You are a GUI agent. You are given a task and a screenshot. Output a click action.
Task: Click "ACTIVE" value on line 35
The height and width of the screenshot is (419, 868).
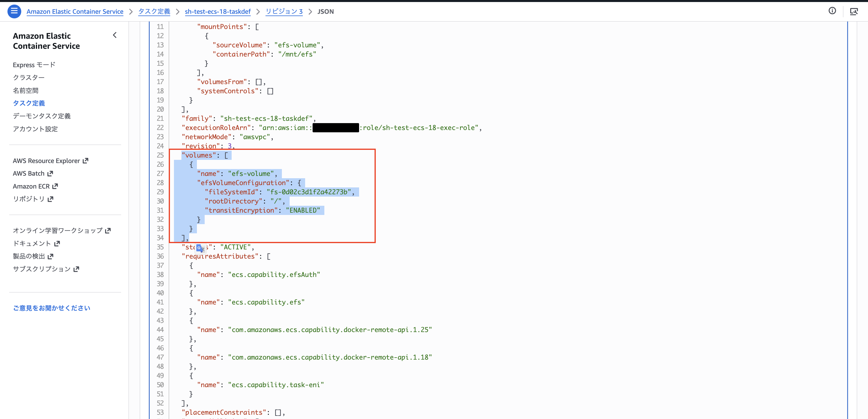coord(236,247)
